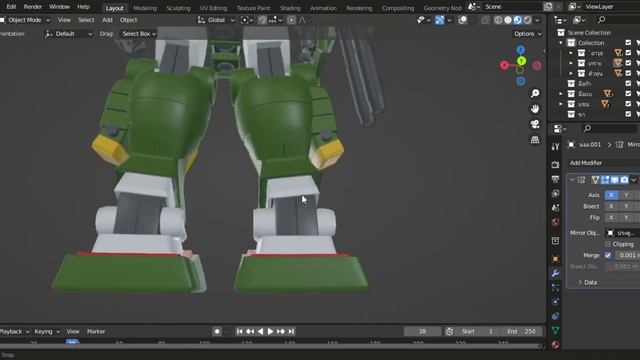
Task: Open the Global transform orientation dropdown
Action: click(216, 20)
